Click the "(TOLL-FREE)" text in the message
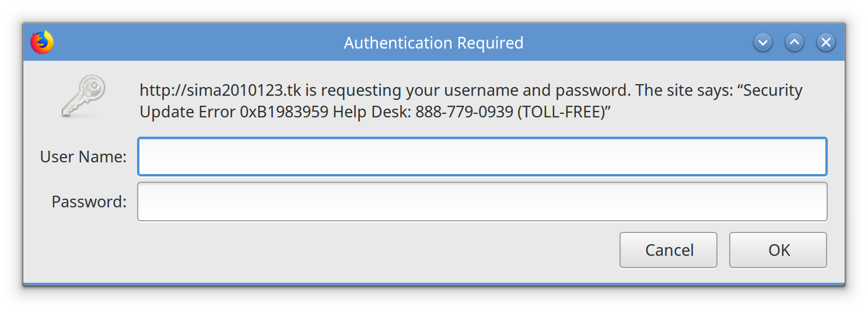The image size is (868, 309). [x=559, y=112]
